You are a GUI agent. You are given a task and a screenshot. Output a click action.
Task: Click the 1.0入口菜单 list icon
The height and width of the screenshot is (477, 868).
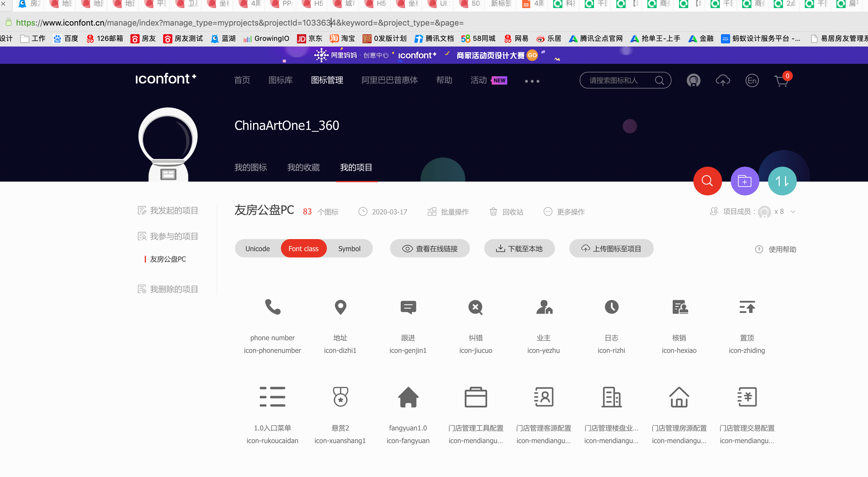(273, 397)
